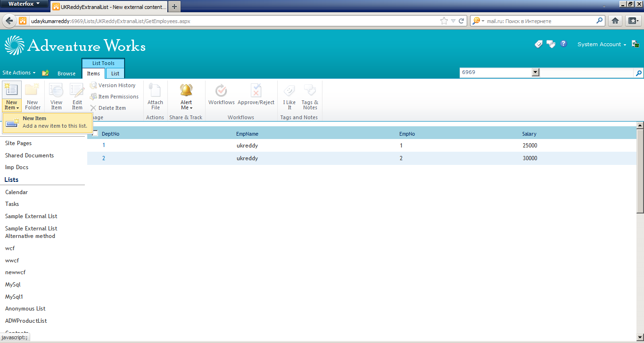The width and height of the screenshot is (644, 343).
Task: Click the SharePoint help icon
Action: (563, 44)
